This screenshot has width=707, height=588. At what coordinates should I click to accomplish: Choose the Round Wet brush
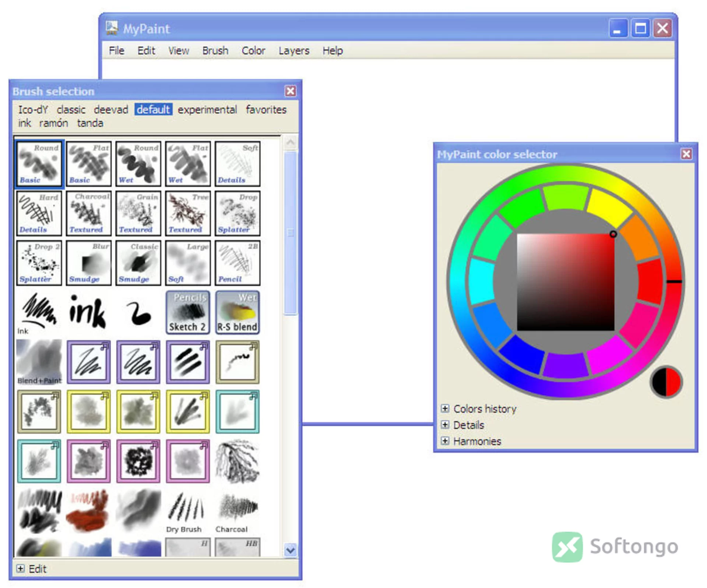[138, 164]
